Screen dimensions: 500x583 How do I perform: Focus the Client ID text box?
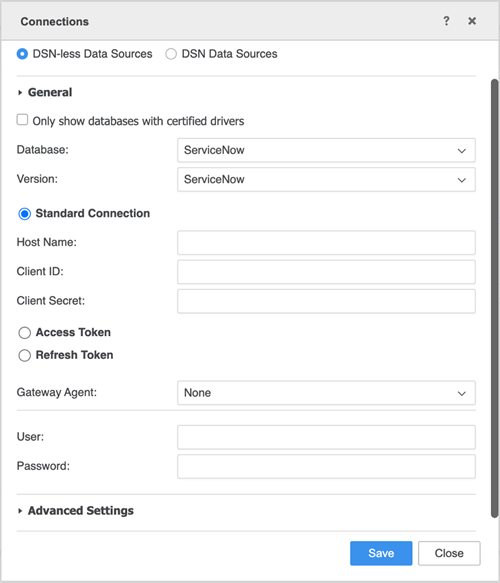326,272
